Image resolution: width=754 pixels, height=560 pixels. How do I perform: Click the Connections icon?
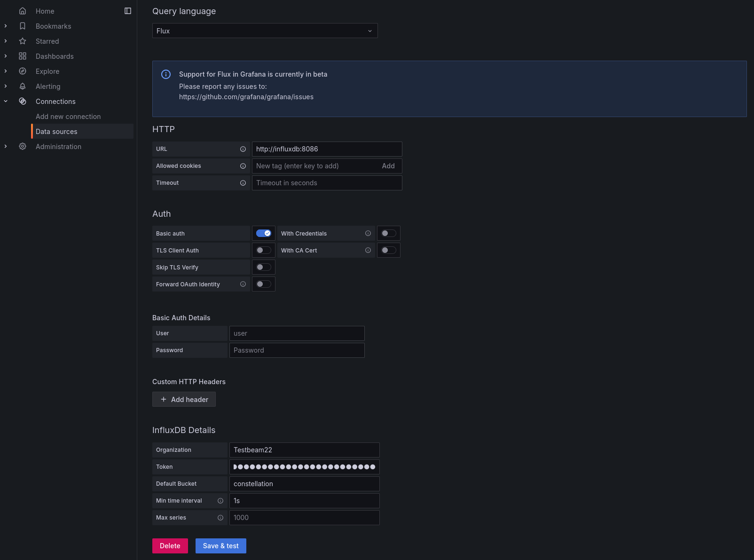(x=23, y=101)
